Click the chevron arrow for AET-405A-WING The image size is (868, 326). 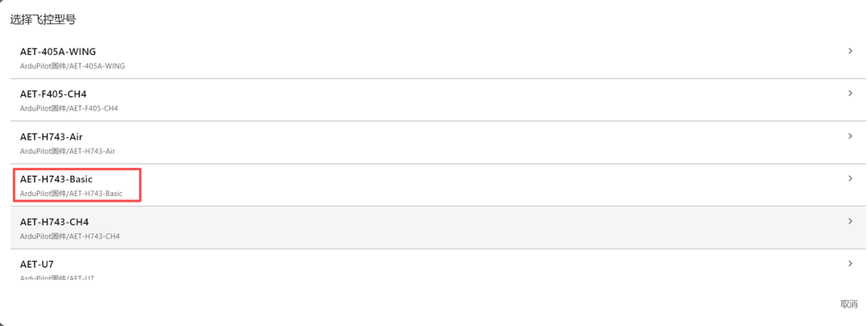[850, 51]
